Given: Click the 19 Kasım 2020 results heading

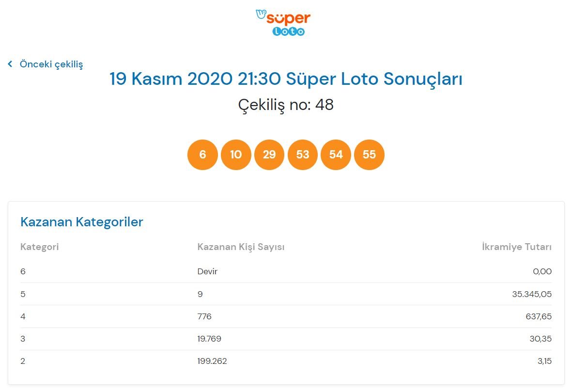Looking at the screenshot, I should click(286, 79).
